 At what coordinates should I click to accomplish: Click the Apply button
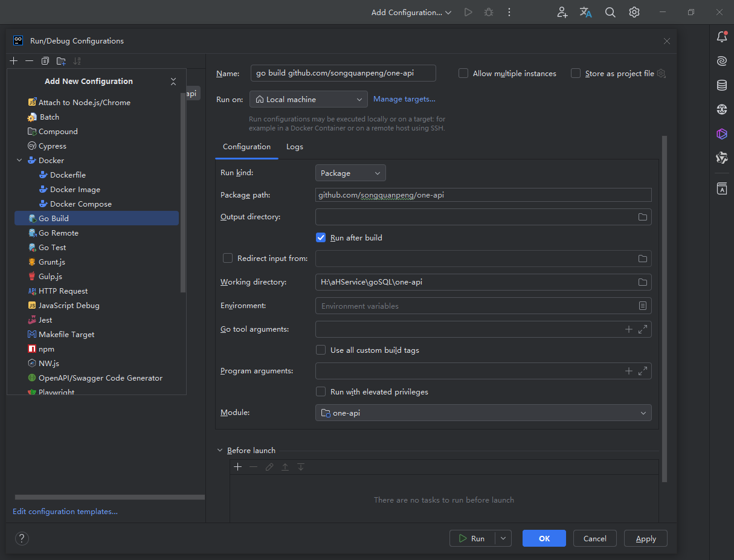645,538
